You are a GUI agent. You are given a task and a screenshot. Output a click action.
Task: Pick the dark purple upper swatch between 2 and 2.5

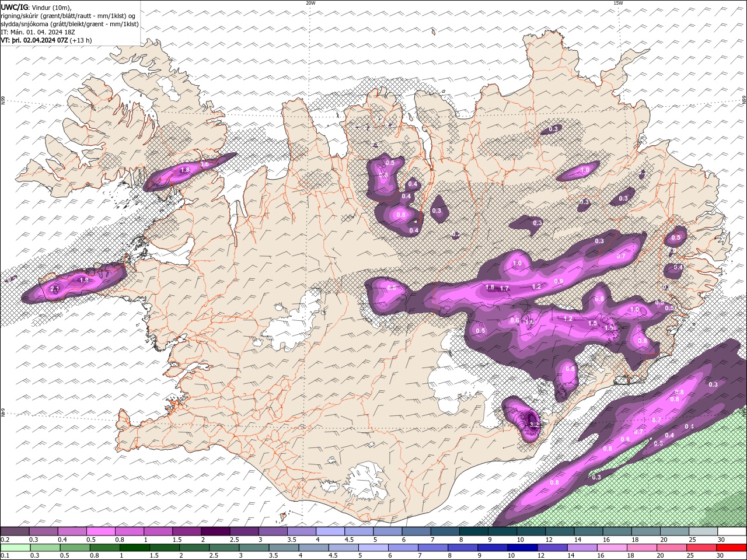coord(215,531)
